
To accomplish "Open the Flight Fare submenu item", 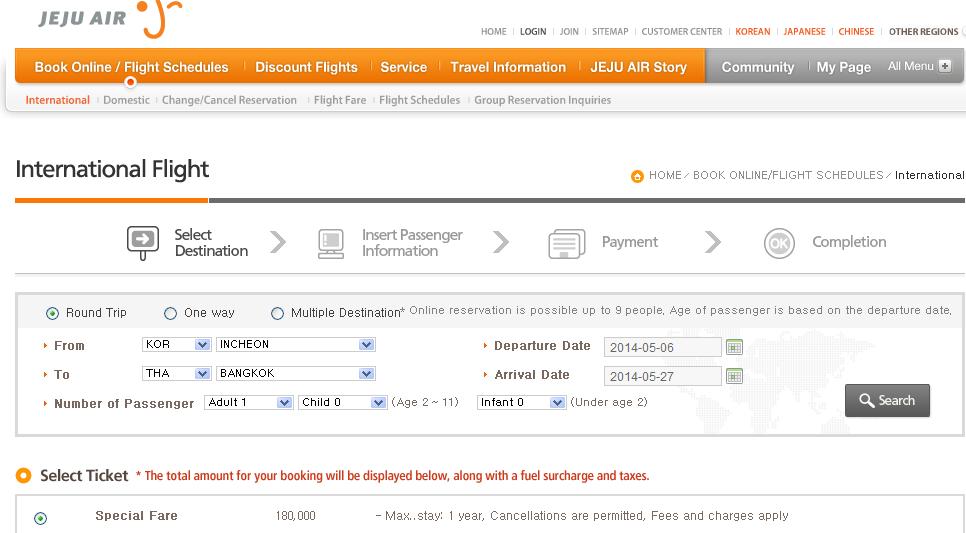I will click(x=340, y=100).
